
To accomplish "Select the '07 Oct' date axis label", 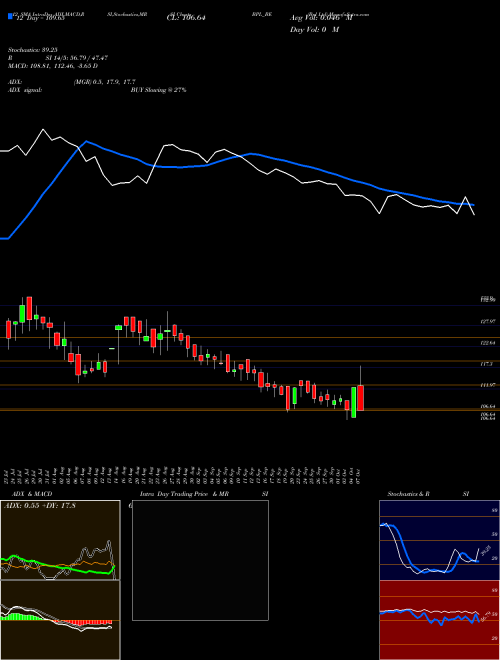I will click(361, 476).
